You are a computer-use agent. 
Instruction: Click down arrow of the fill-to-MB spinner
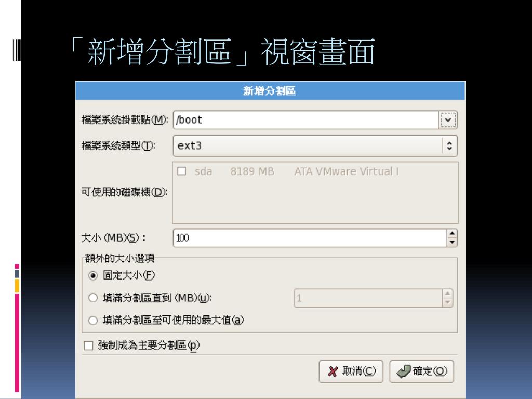point(447,302)
